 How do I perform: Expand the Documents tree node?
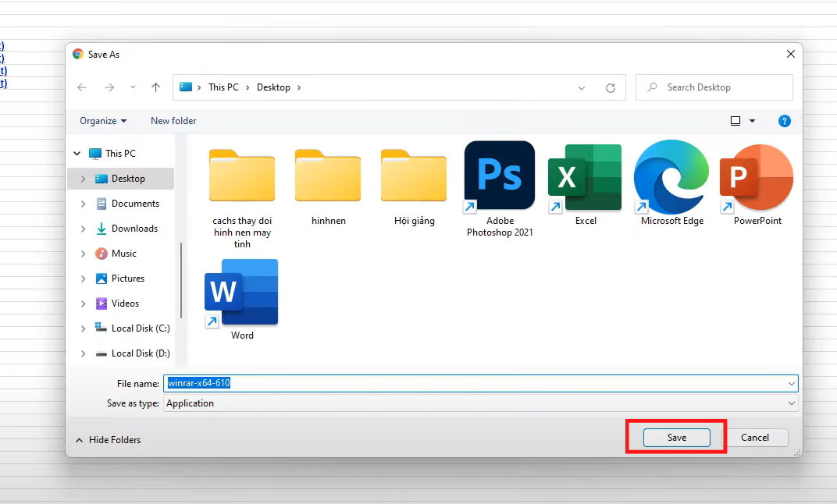coord(83,204)
